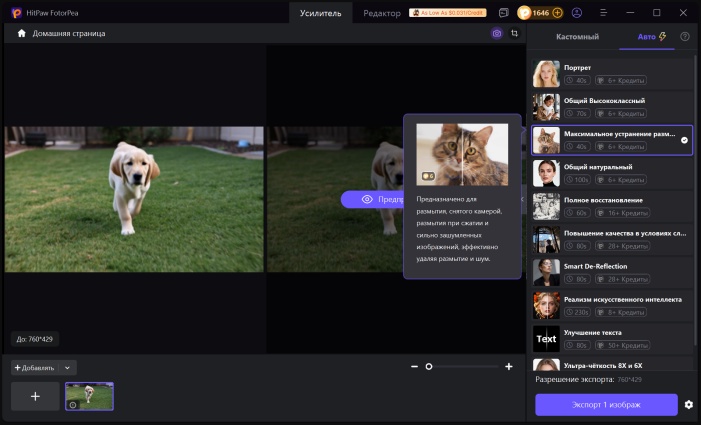Click the Smart De-Reflection model thumbnail
This screenshot has width=701, height=425.
(546, 272)
